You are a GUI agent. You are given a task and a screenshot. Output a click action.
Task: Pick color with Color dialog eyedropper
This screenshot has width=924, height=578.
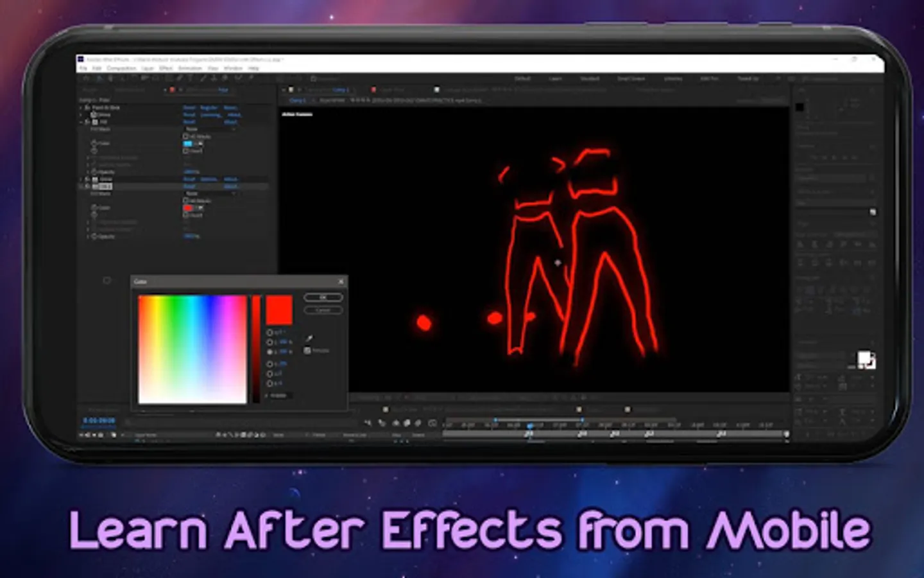[309, 338]
